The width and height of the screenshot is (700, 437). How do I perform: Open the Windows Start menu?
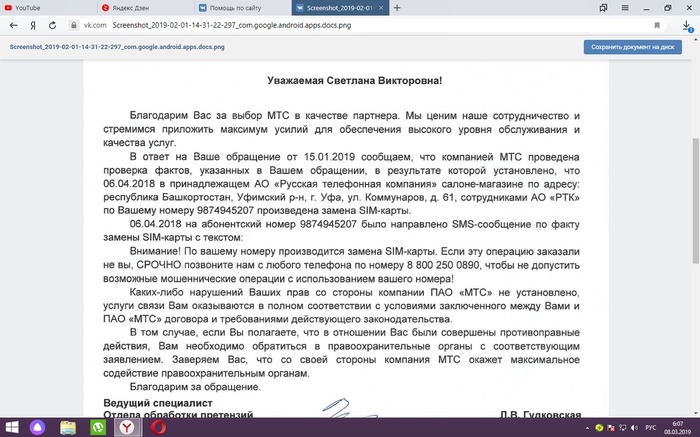tap(12, 428)
